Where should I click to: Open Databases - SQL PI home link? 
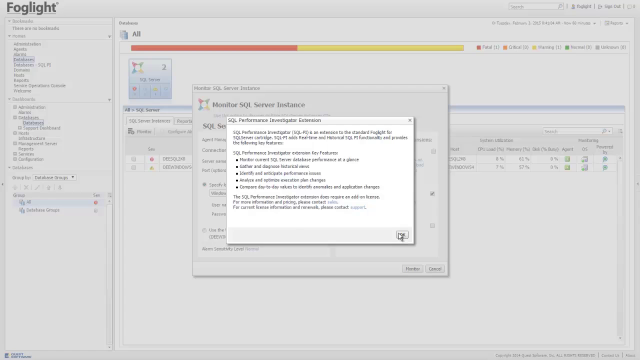pos(32,65)
